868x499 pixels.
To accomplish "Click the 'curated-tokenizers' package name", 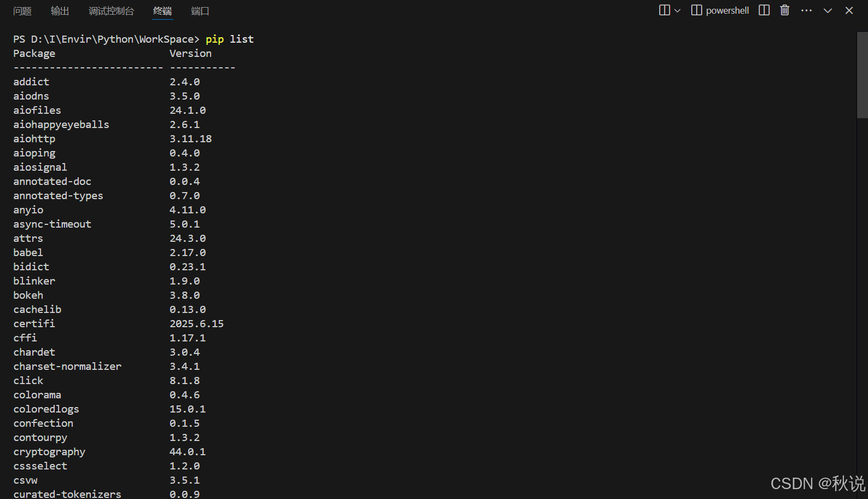I will pyautogui.click(x=67, y=494).
